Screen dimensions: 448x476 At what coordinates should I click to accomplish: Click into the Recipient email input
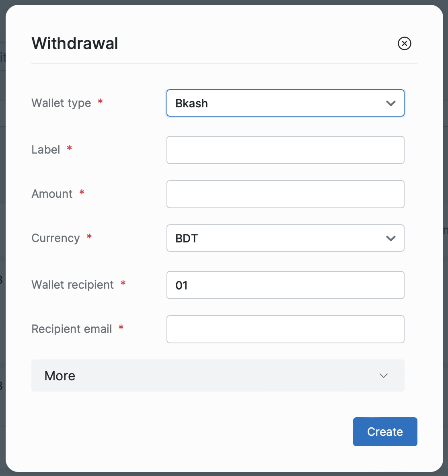point(285,329)
